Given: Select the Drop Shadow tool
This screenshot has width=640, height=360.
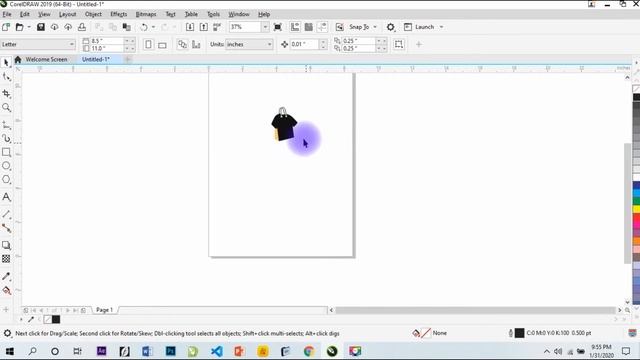Looking at the screenshot, I should (x=6, y=245).
